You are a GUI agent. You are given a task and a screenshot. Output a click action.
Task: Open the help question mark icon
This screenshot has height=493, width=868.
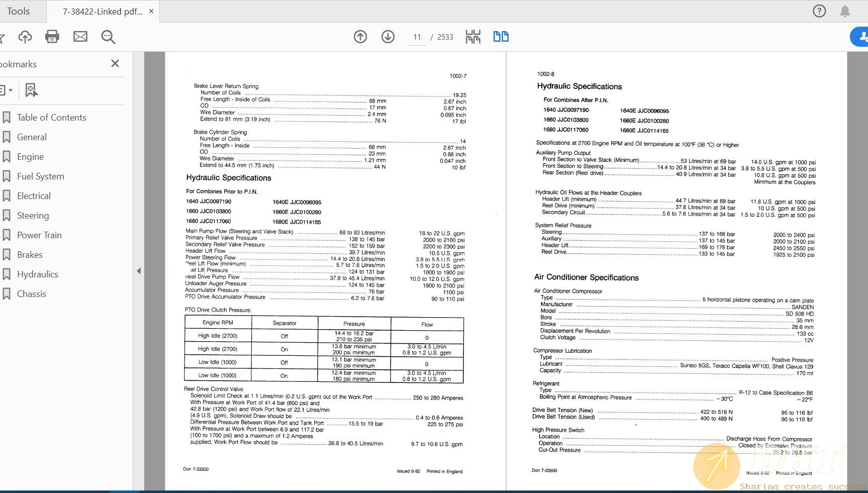819,11
